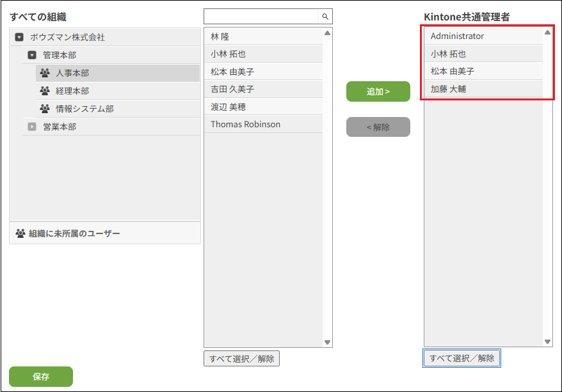Screen dimensions: 562x392
Task: Select 林 隆 in the user list
Action: click(264, 36)
